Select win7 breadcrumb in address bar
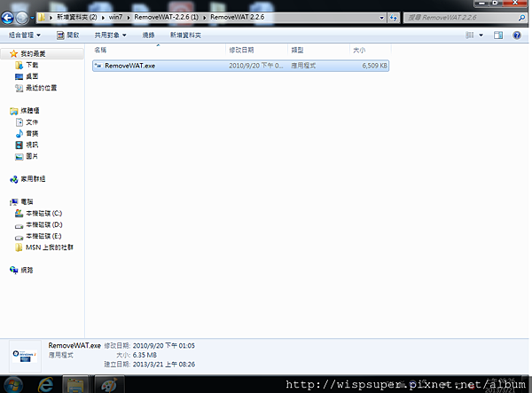The height and width of the screenshot is (393, 532). coord(115,18)
